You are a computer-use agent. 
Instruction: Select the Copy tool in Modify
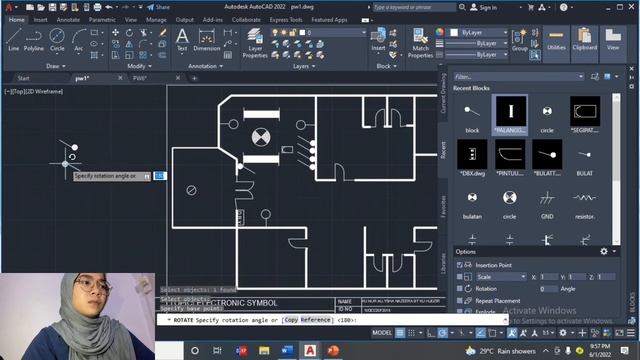[116, 44]
